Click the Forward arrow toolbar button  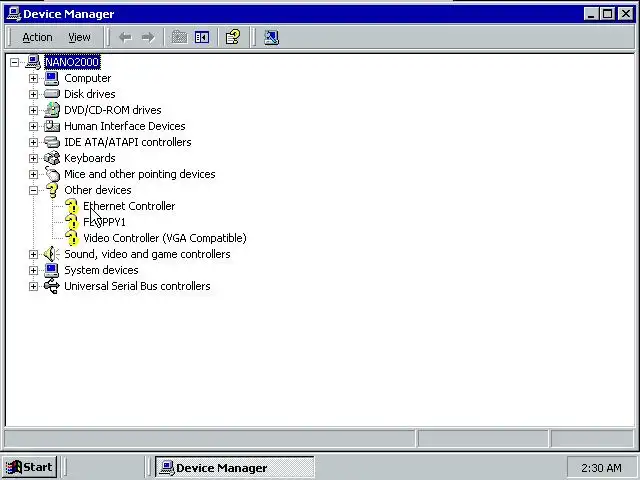click(148, 38)
